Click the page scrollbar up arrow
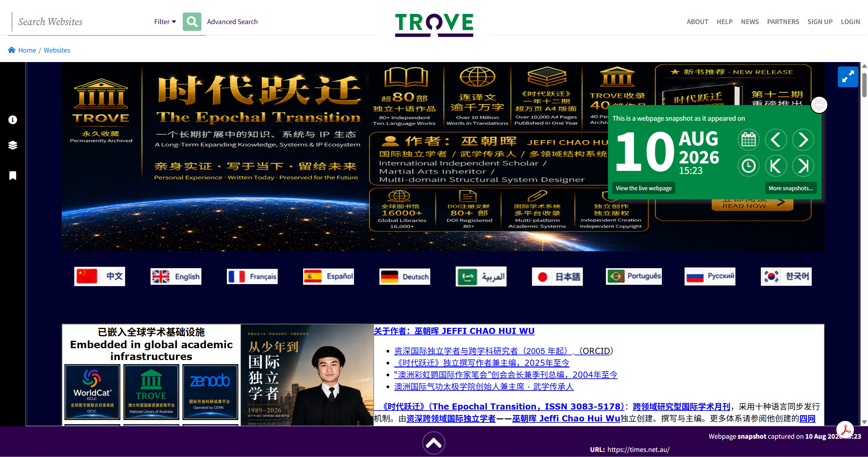The image size is (868, 457). 864,66
